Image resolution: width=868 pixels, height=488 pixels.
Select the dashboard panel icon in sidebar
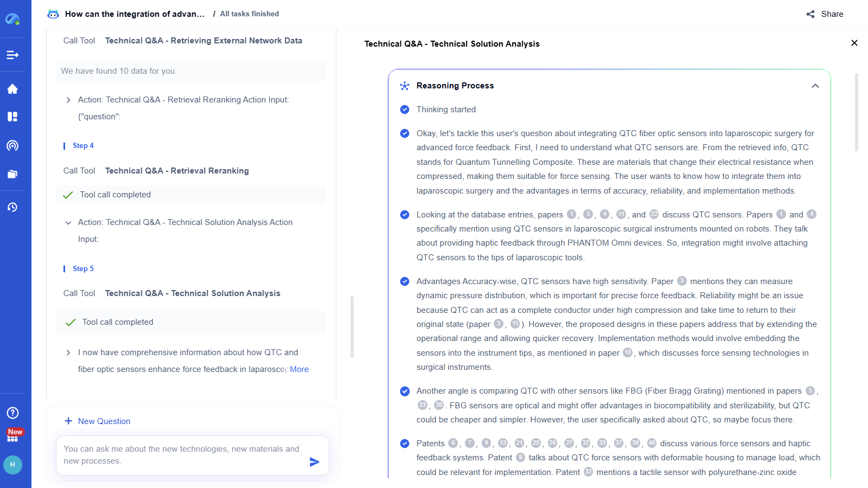pyautogui.click(x=14, y=117)
